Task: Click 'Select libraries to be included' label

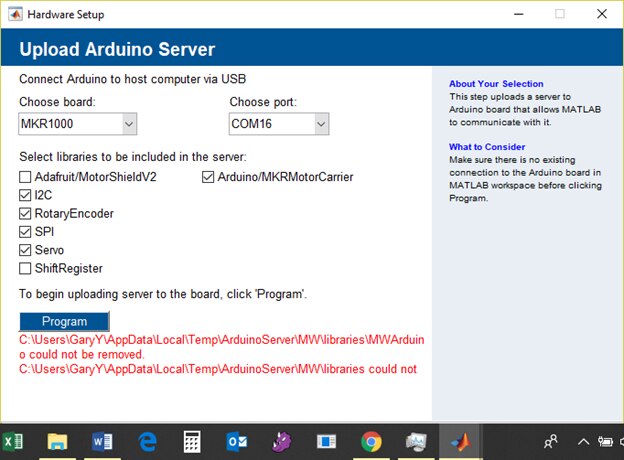Action: (133, 157)
